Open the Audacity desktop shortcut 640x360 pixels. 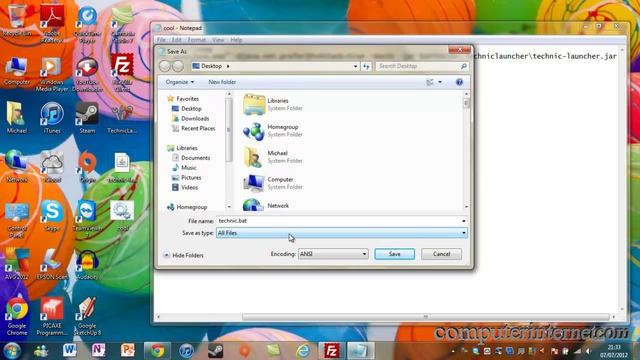tap(87, 264)
